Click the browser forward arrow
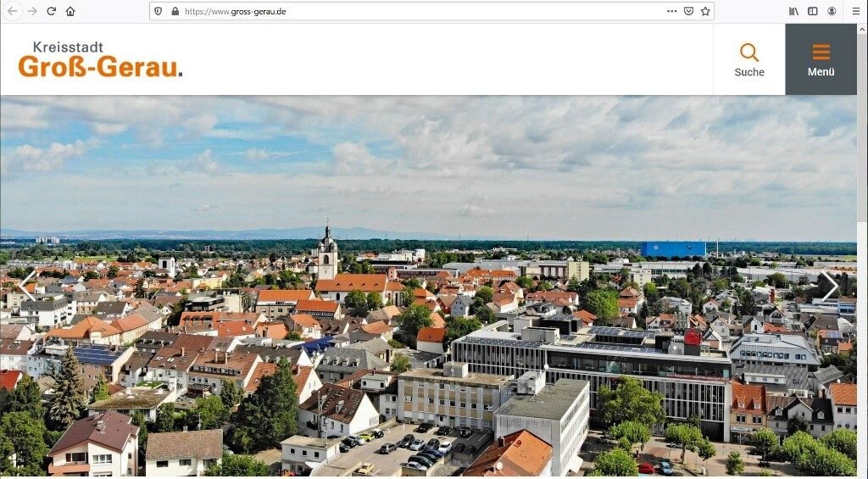Image resolution: width=868 pixels, height=479 pixels. pyautogui.click(x=32, y=11)
